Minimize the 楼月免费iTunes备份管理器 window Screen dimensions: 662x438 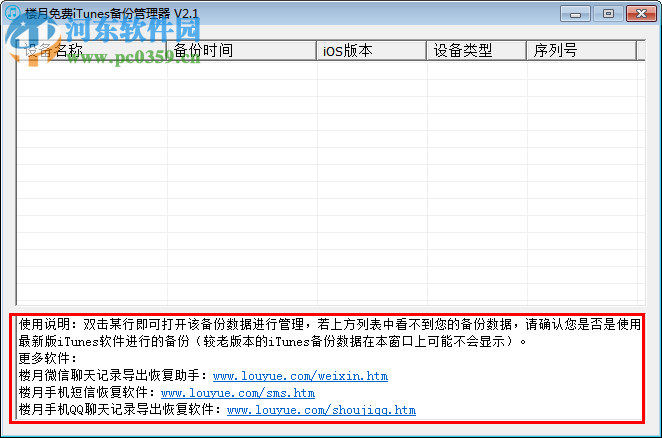575,14
